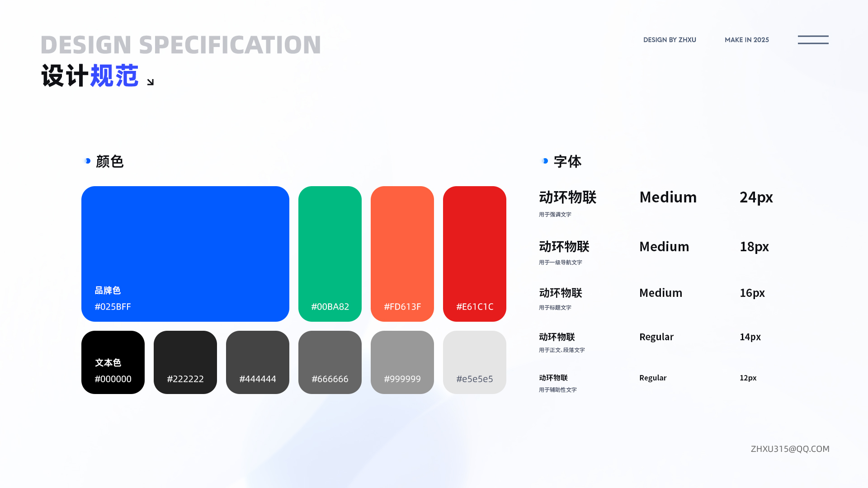Click the diagonal arrow beside 设计规范

(151, 82)
